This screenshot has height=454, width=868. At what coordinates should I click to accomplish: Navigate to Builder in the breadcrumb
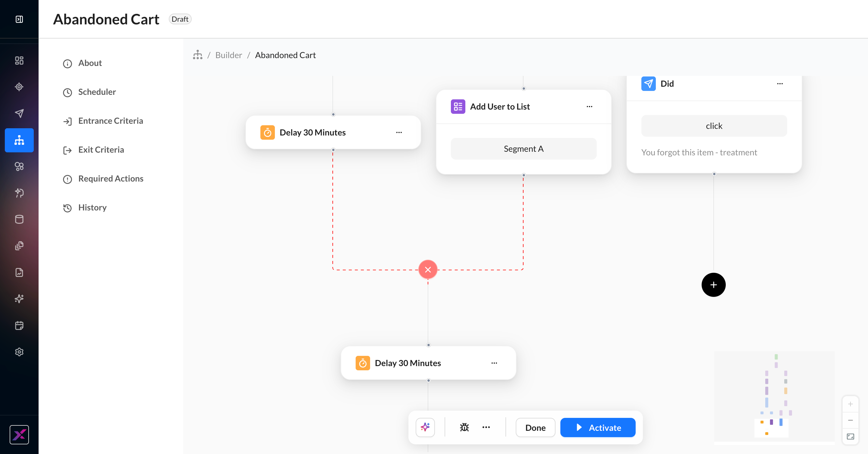(x=229, y=55)
